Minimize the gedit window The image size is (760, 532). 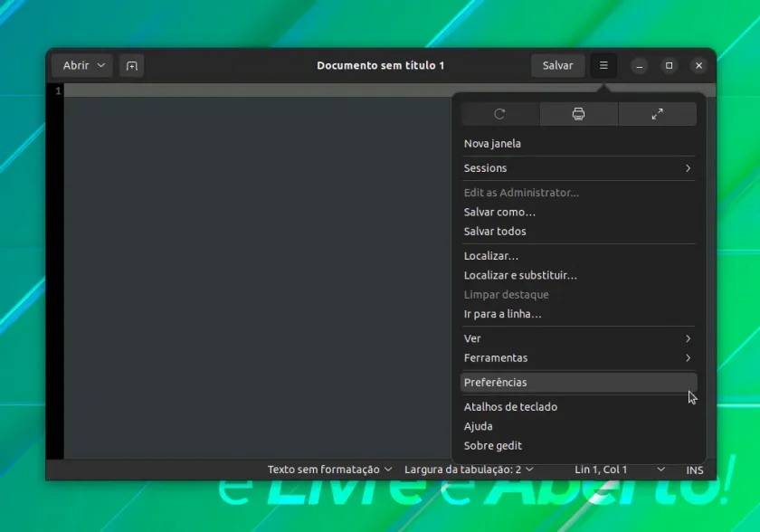640,66
